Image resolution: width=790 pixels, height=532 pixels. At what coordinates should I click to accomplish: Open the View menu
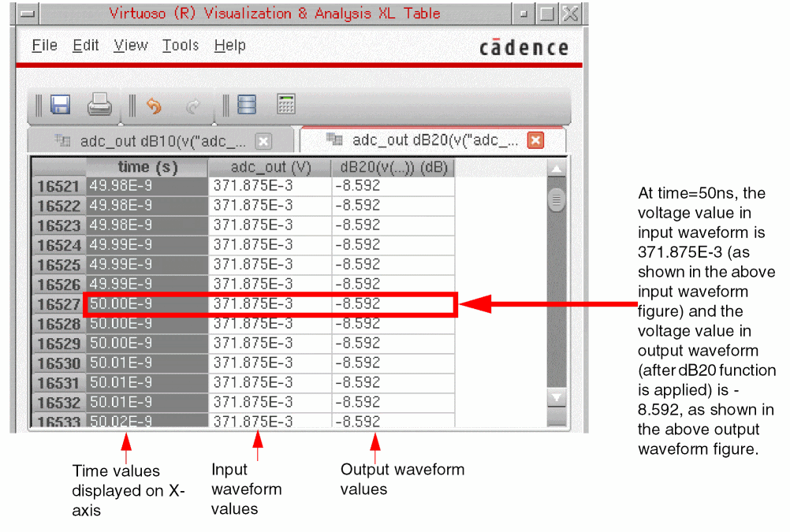[x=131, y=46]
